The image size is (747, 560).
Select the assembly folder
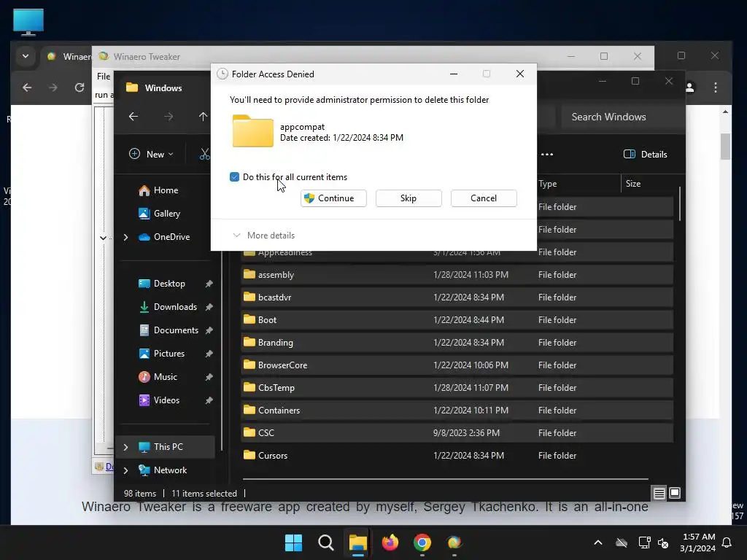click(x=457, y=275)
